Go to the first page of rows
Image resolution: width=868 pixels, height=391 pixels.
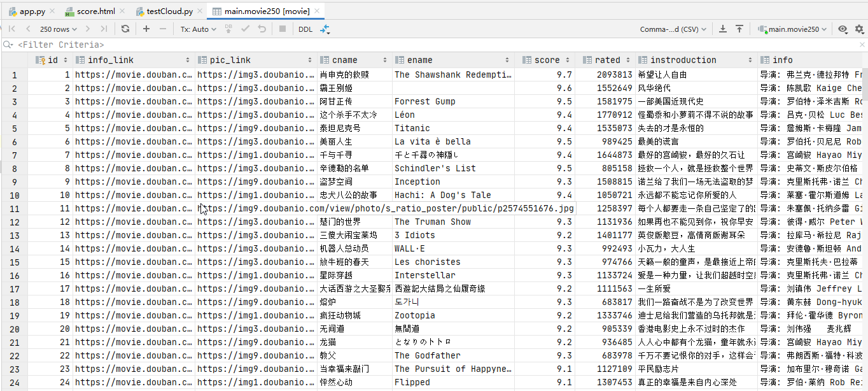point(12,29)
